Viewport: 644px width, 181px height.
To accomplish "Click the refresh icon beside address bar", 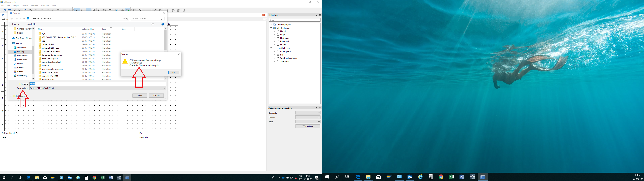I will tap(127, 18).
